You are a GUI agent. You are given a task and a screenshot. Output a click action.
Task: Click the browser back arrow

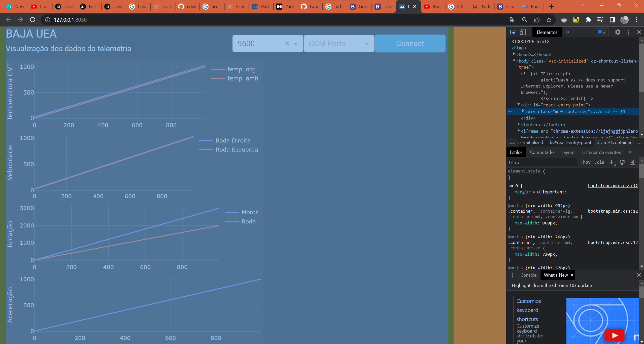click(x=8, y=20)
